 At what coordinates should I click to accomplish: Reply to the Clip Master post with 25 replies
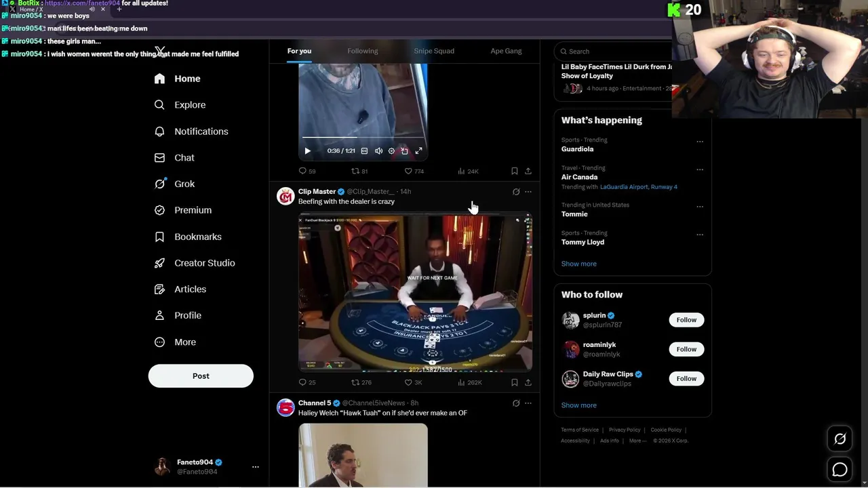[307, 382]
